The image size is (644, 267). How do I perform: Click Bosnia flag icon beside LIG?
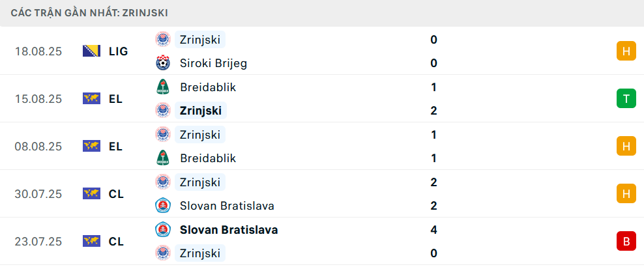coord(91,51)
